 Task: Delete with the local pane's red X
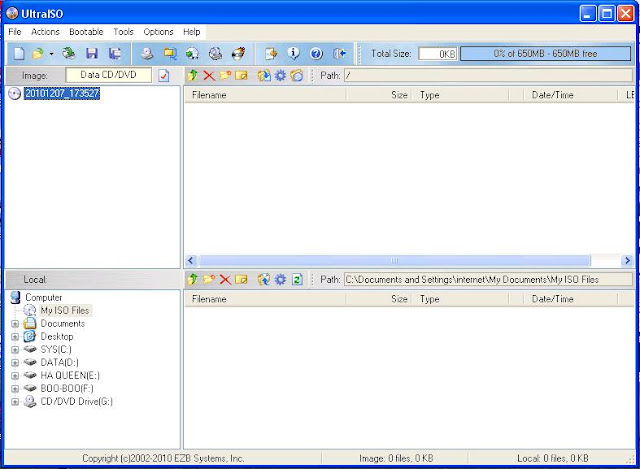click(225, 280)
